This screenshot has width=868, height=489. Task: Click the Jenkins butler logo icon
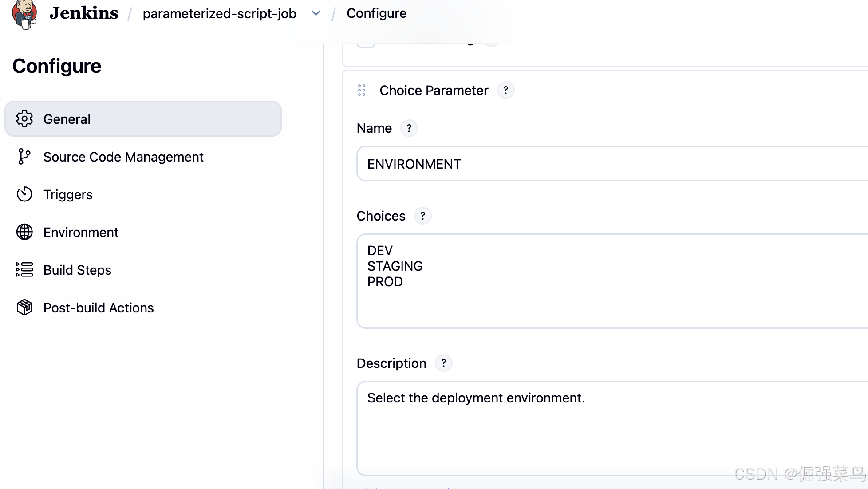click(25, 14)
